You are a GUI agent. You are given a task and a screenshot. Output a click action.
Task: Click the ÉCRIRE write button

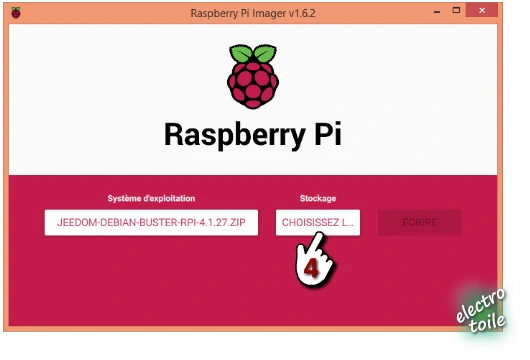click(x=419, y=222)
